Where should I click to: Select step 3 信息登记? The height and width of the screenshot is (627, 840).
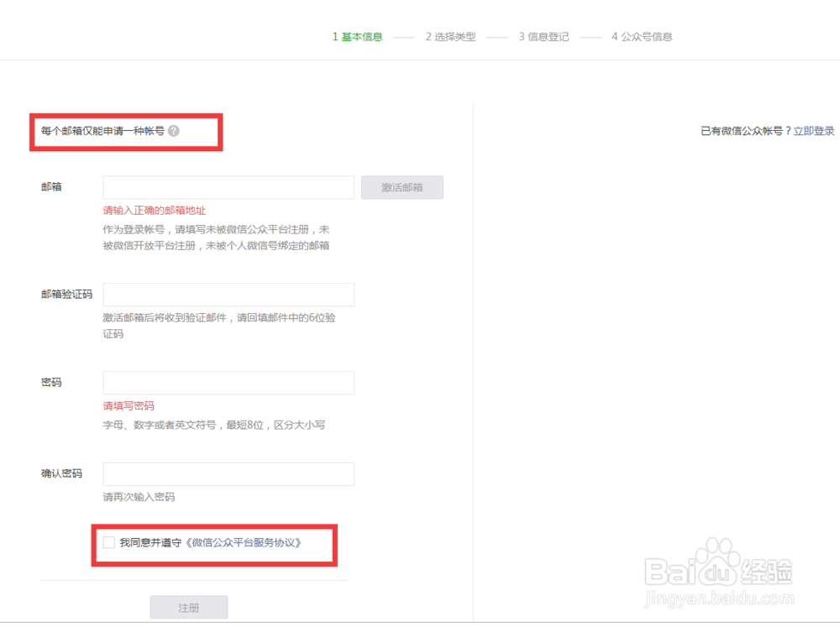click(x=543, y=36)
